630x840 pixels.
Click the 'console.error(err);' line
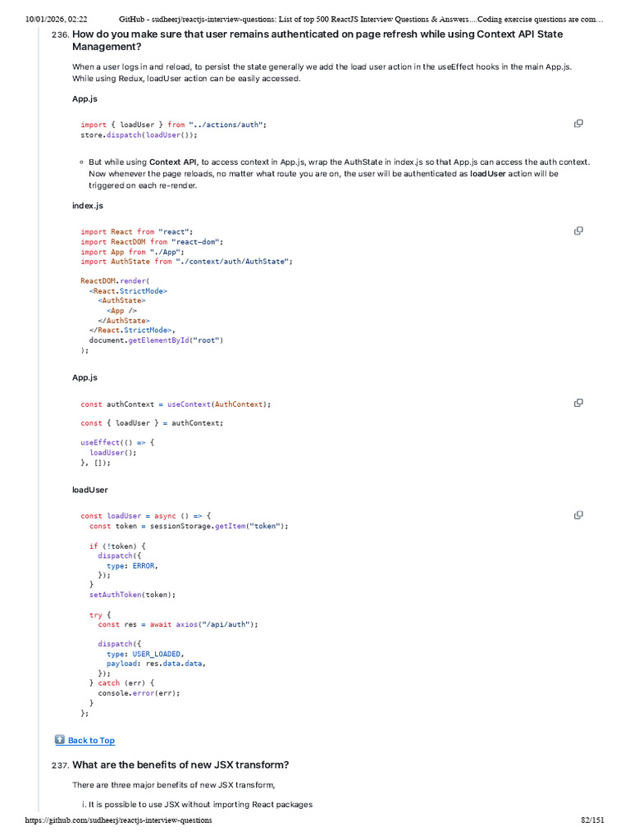(139, 693)
